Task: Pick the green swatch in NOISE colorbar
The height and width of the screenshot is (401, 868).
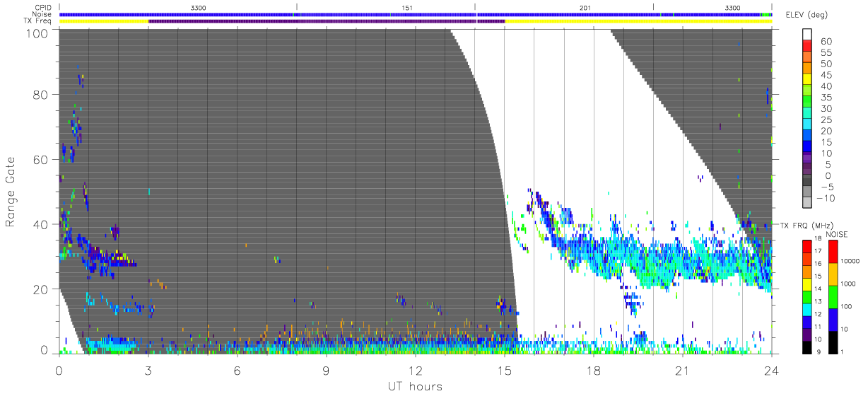Action: [x=833, y=297]
